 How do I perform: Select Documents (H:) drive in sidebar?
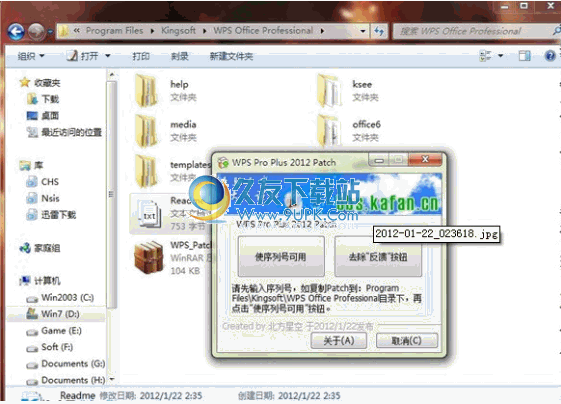[x=66, y=380]
